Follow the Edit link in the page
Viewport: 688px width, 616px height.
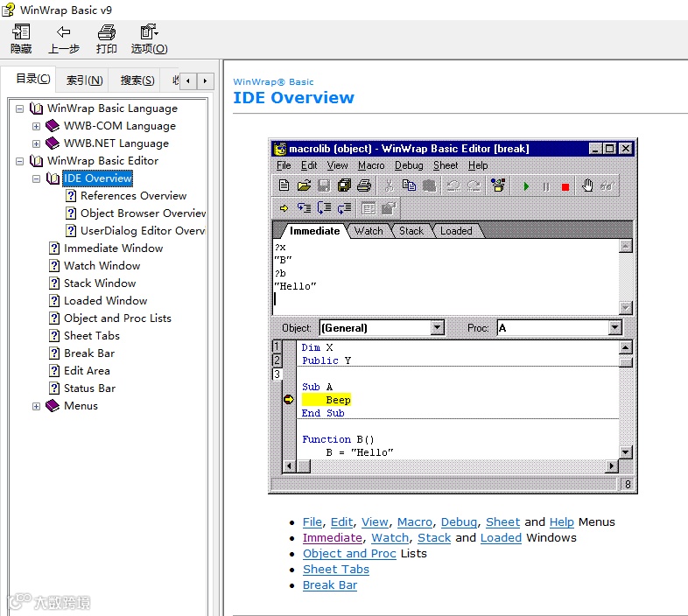(341, 522)
